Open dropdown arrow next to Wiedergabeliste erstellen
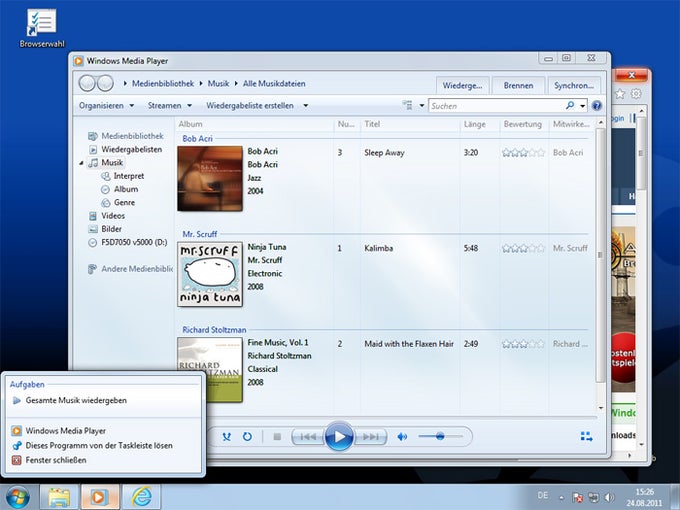Screen dimensions: 680x510 (306, 105)
